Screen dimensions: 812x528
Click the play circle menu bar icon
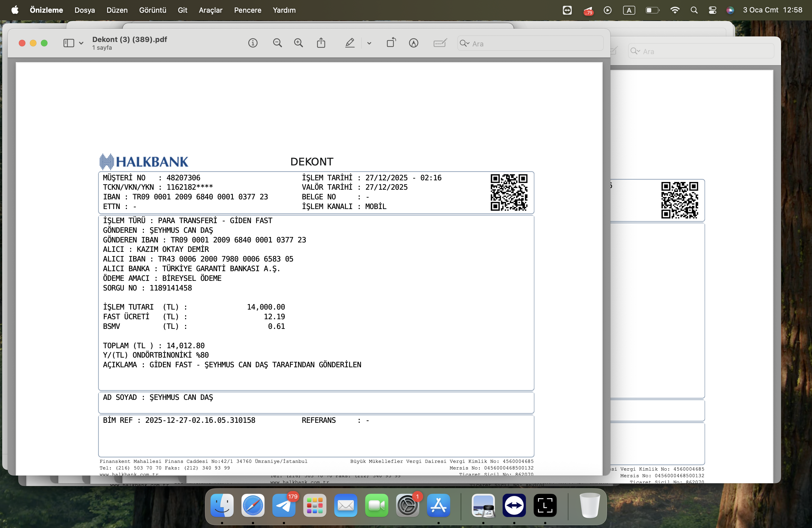[608, 10]
